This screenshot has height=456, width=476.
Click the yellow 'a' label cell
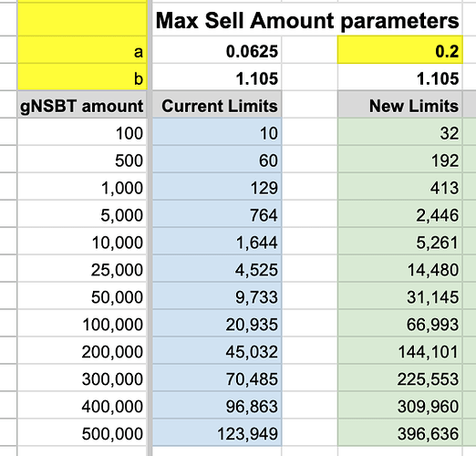tap(82, 50)
